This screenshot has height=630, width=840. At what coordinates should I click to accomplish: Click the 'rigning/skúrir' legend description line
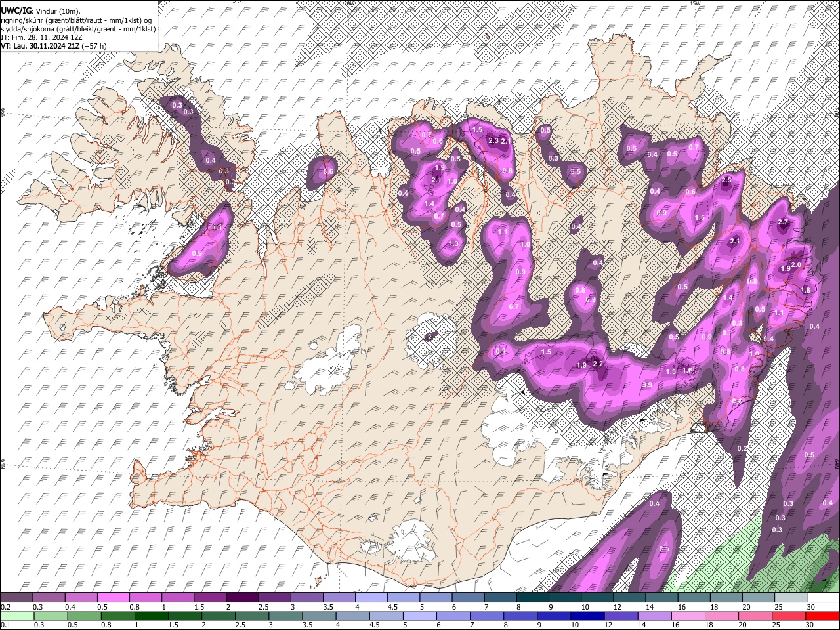pos(76,20)
